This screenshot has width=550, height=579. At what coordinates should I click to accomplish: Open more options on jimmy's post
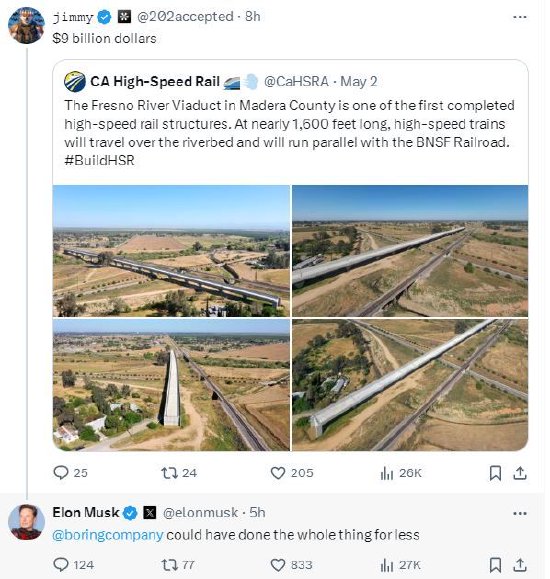tap(520, 17)
